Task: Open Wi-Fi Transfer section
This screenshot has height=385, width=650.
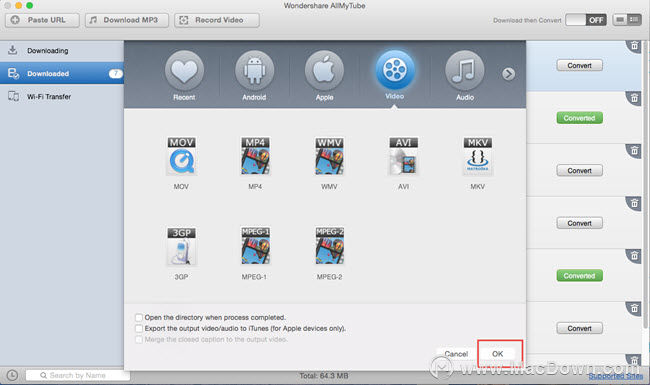Action: (62, 97)
